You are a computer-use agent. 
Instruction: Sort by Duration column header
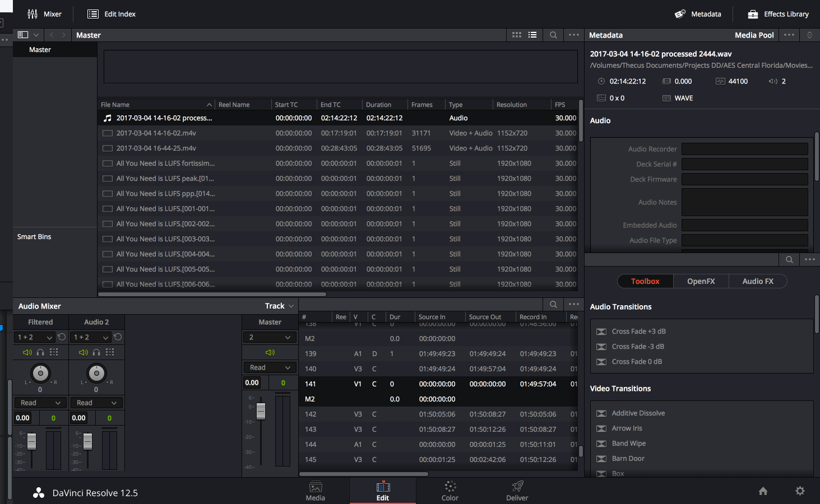[x=385, y=105]
